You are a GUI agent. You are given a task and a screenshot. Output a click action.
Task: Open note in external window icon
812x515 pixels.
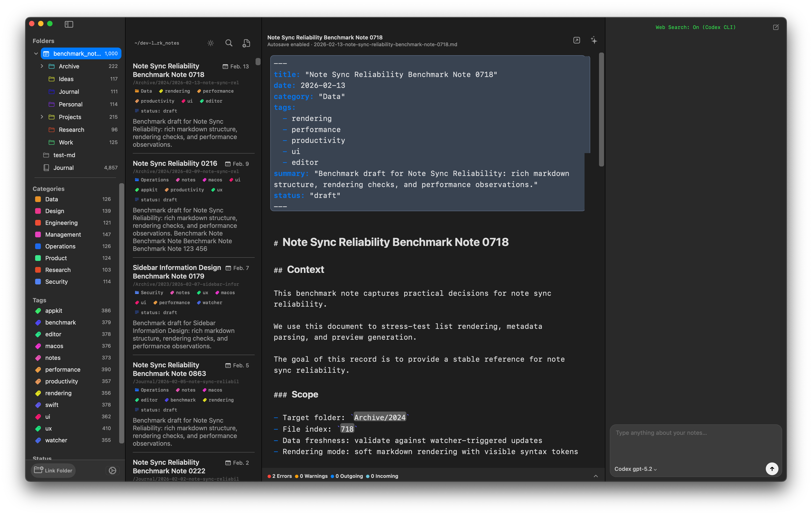point(577,41)
